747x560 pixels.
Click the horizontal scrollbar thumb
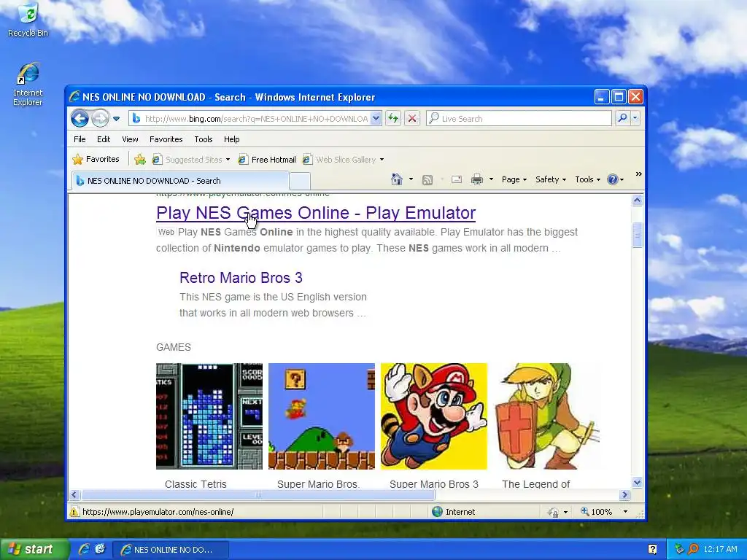[258, 495]
